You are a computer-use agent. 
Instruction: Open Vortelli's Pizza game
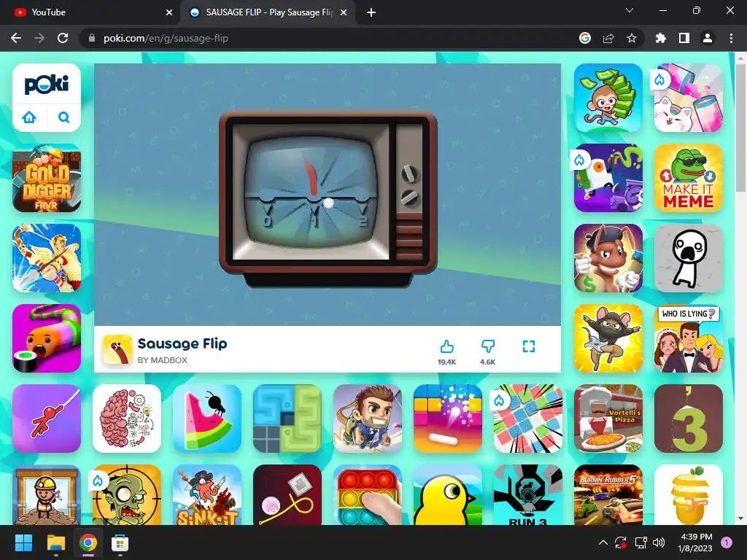click(608, 419)
